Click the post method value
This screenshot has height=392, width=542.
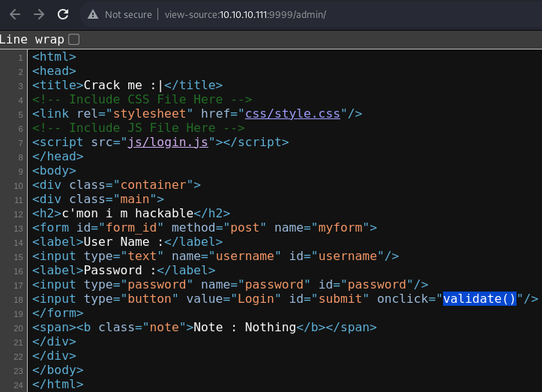point(244,228)
